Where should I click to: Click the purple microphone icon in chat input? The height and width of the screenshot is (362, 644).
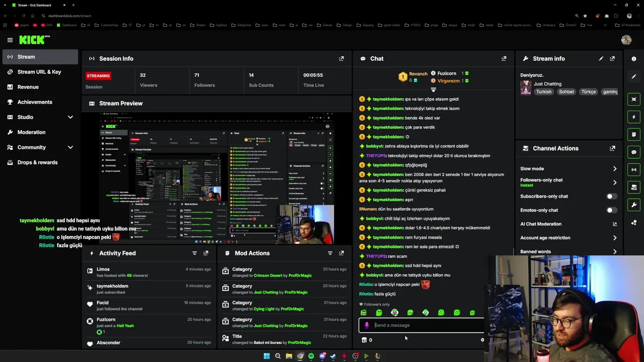click(367, 325)
